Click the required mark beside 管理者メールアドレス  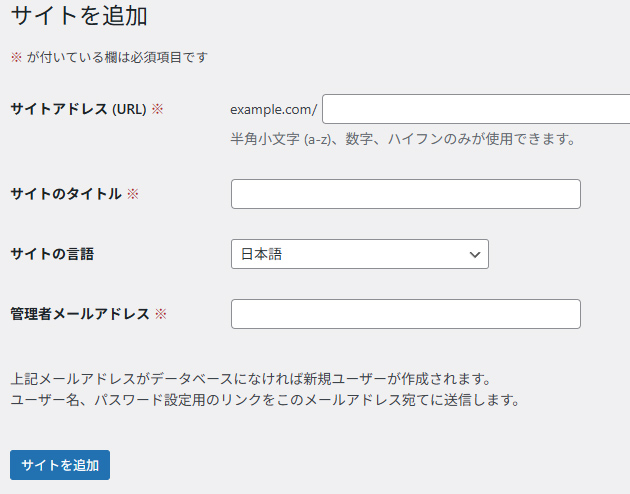(x=161, y=314)
